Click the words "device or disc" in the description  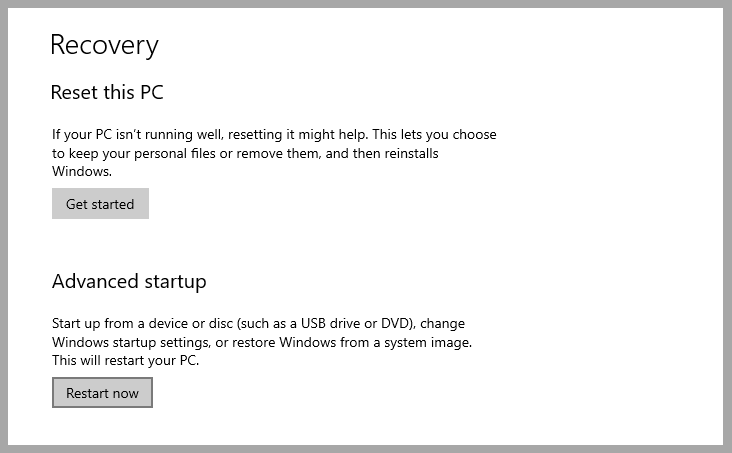[x=186, y=324]
